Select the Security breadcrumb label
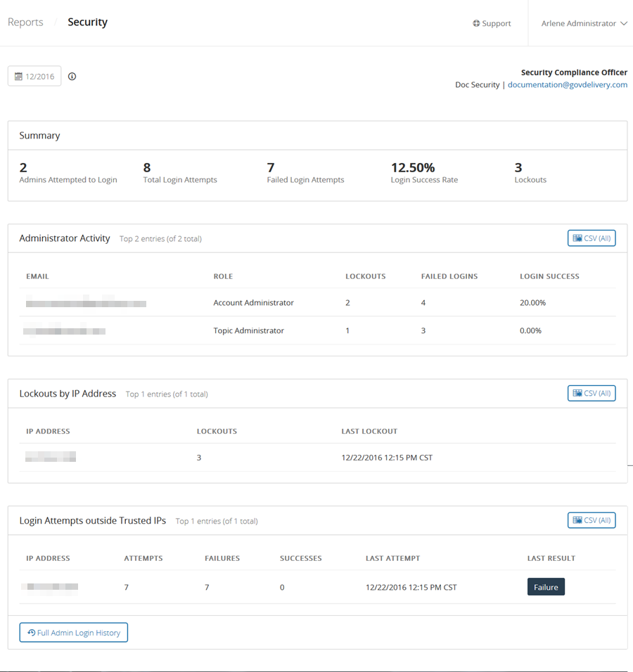The image size is (633, 672). click(x=87, y=22)
